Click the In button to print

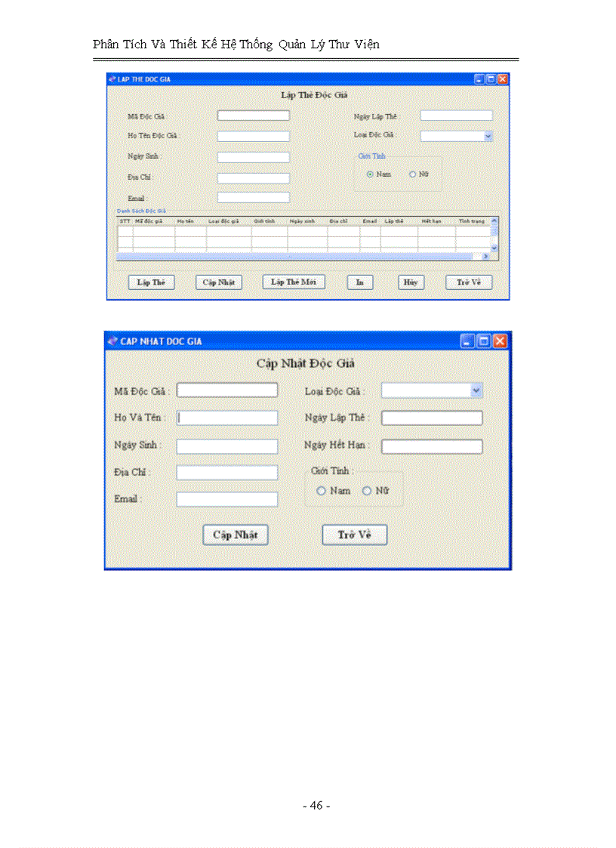coord(359,282)
